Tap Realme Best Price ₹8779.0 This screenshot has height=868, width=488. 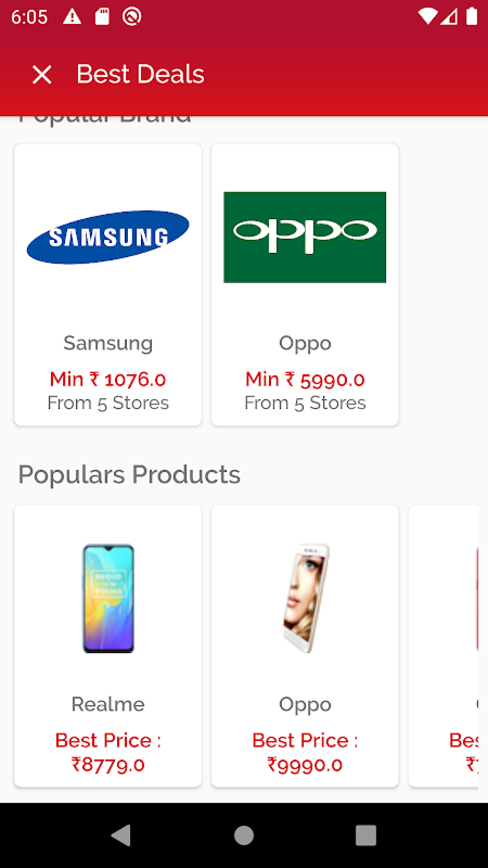pos(108,753)
